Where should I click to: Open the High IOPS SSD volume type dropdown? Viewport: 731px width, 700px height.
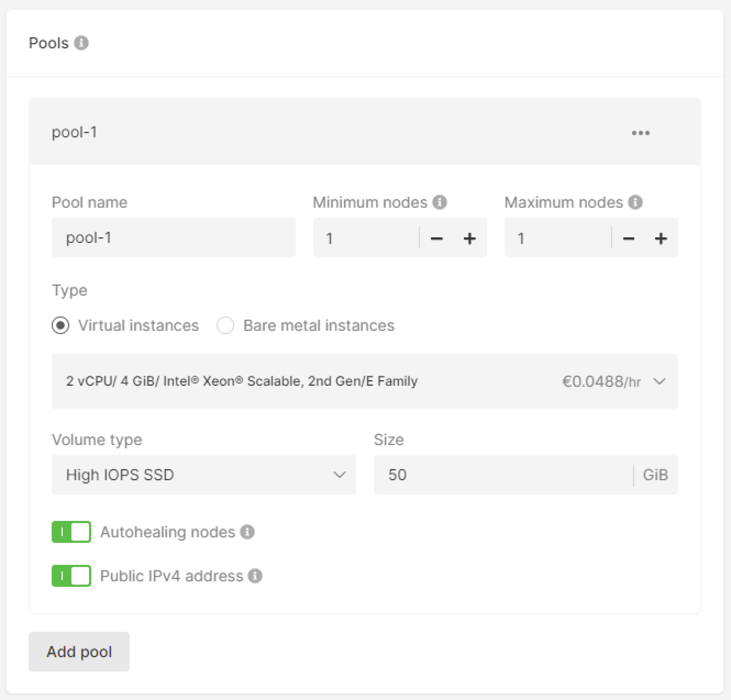(x=204, y=475)
